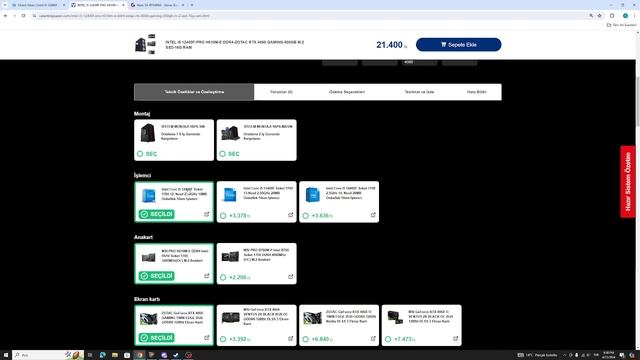Open external link on +3.392 graphics card
The height and width of the screenshot is (360, 640).
click(291, 338)
